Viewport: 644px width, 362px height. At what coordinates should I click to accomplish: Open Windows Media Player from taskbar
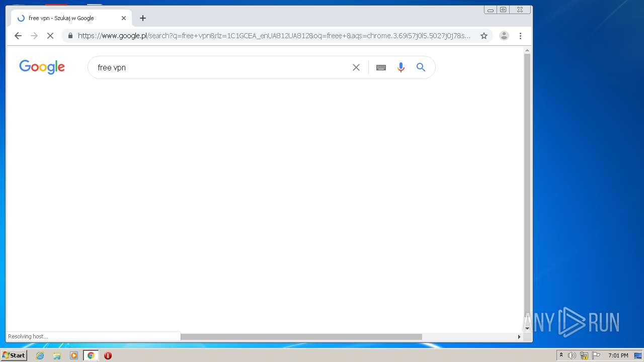pos(74,355)
